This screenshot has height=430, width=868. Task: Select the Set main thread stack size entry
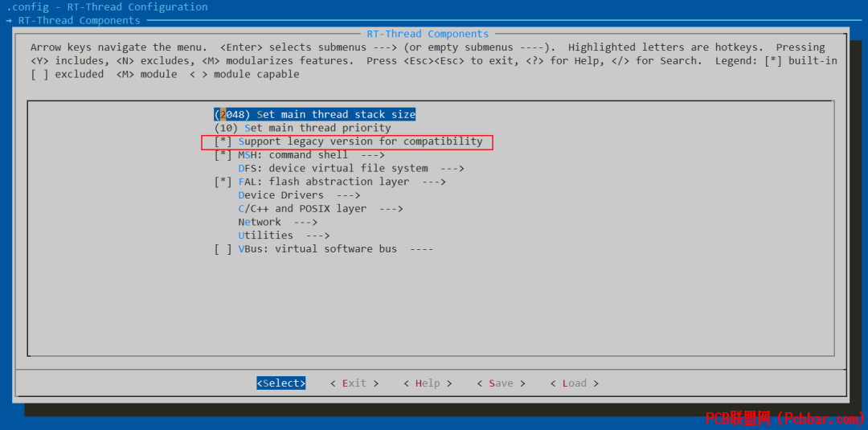tap(314, 115)
